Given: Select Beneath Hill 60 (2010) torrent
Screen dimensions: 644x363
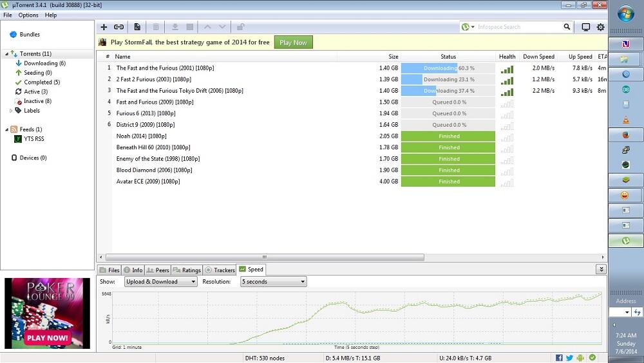Looking at the screenshot, I should click(153, 147).
